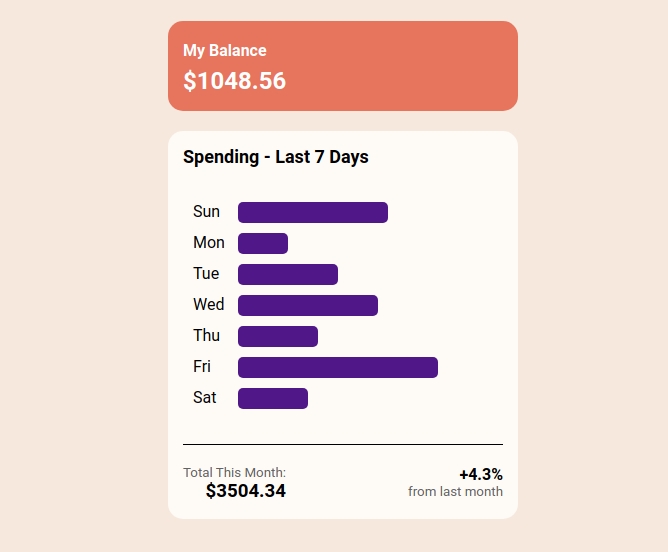Viewport: 668px width, 552px height.
Task: Click the Saturday spending bar
Action: (x=272, y=398)
